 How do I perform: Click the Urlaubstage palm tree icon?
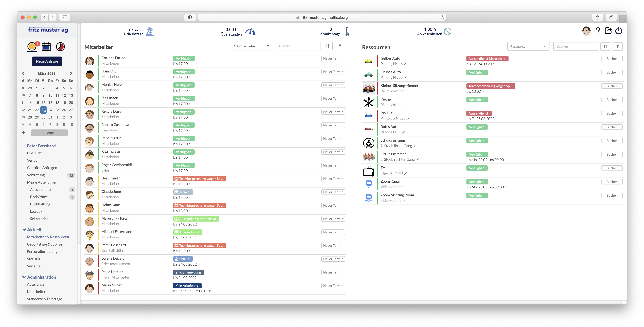[149, 31]
